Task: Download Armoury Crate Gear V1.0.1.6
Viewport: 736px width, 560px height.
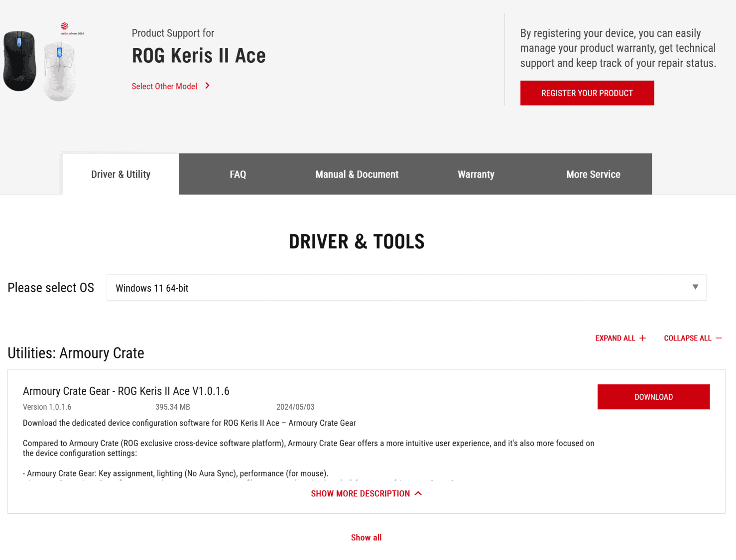Action: pos(653,397)
